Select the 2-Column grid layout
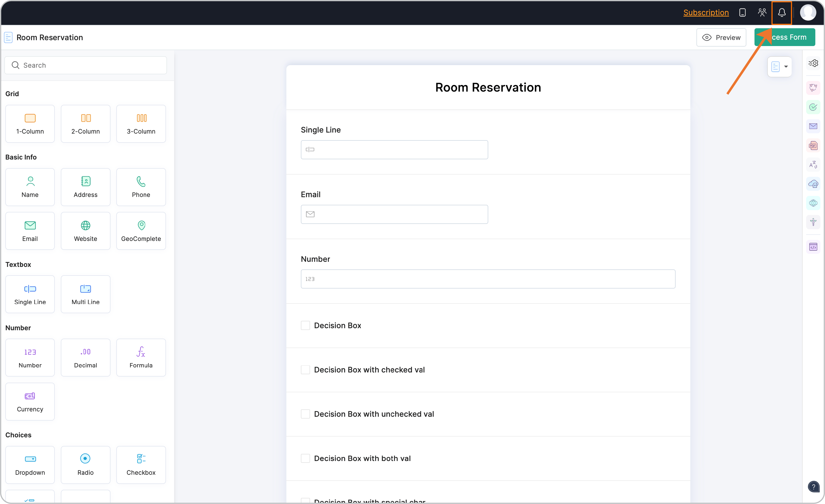The image size is (825, 504). click(85, 124)
